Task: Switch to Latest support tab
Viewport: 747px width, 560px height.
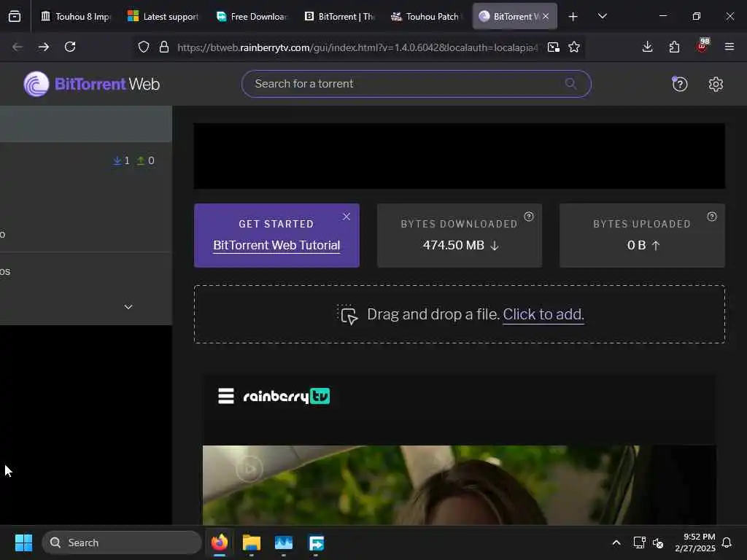Action: coord(163,16)
